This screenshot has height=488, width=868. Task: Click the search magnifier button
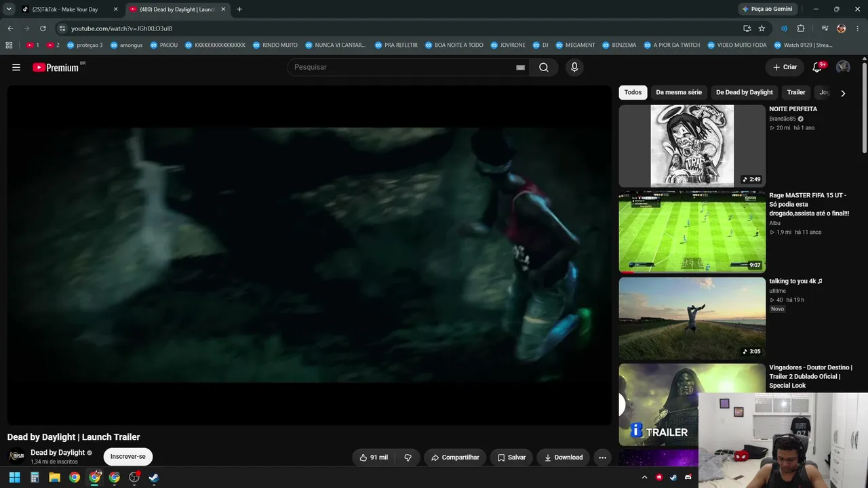pos(544,67)
